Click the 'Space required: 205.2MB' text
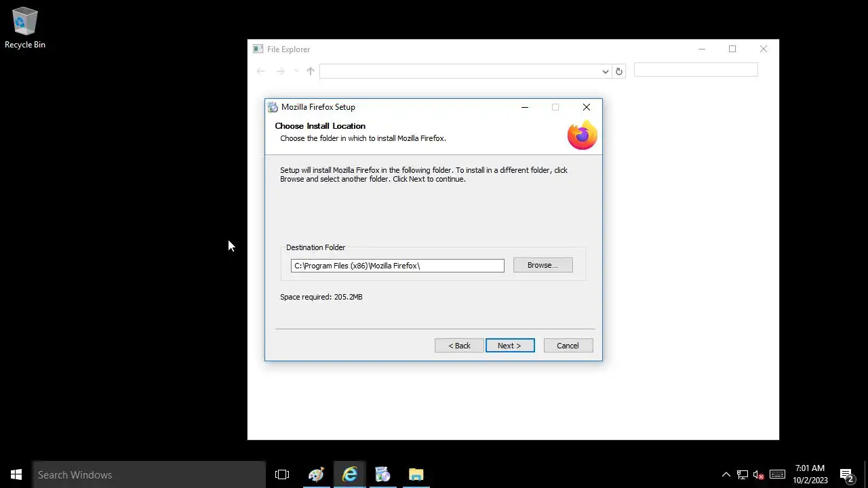Viewport: 868px width, 488px height. (x=321, y=297)
